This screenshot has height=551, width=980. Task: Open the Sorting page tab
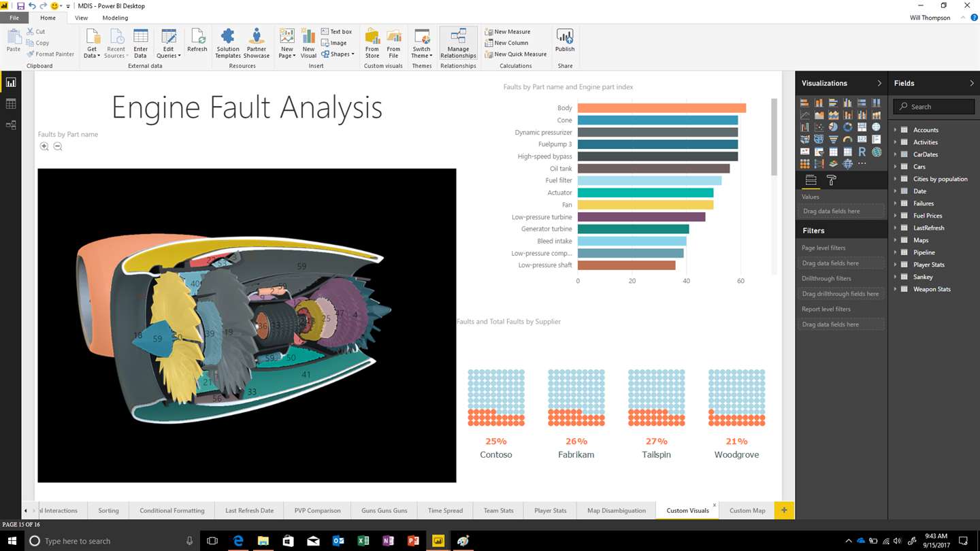tap(108, 511)
